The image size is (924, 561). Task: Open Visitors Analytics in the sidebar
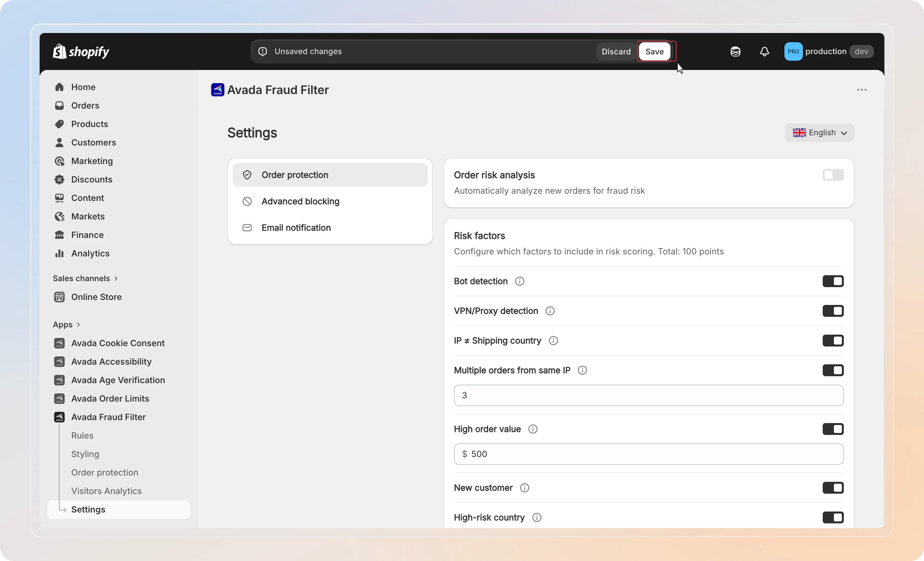click(x=107, y=491)
